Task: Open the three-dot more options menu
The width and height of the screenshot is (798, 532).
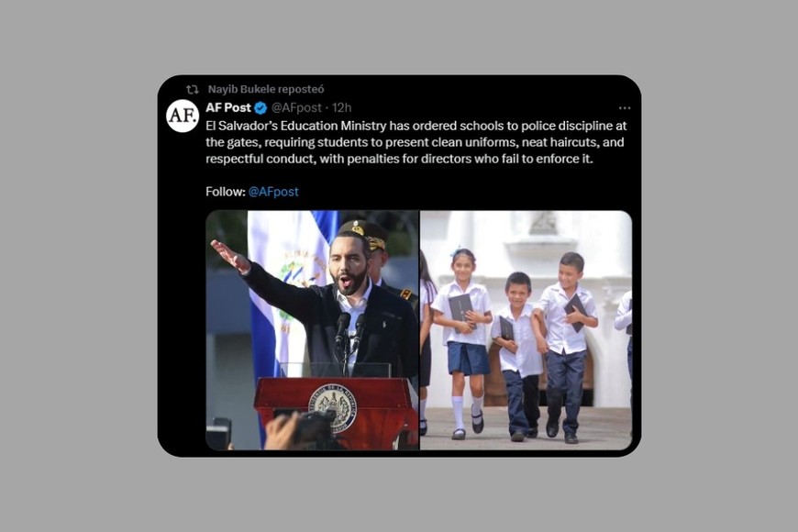Action: point(625,108)
